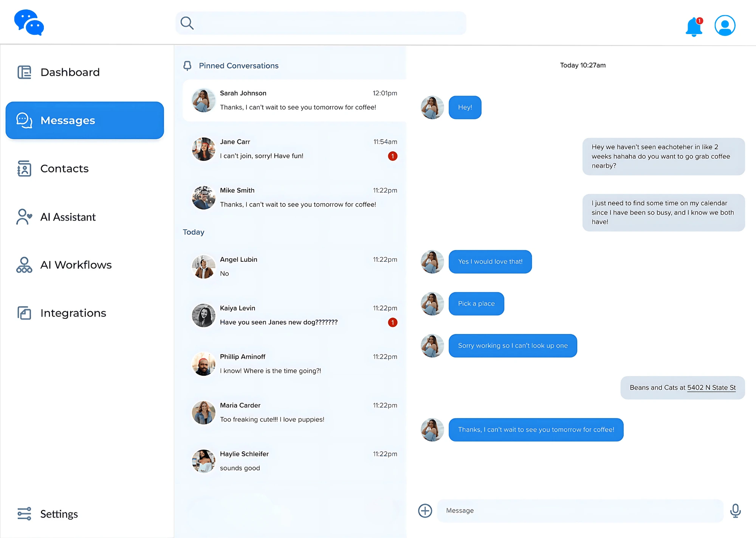The width and height of the screenshot is (756, 538).
Task: Click the Pinned Conversations pin icon
Action: 187,66
